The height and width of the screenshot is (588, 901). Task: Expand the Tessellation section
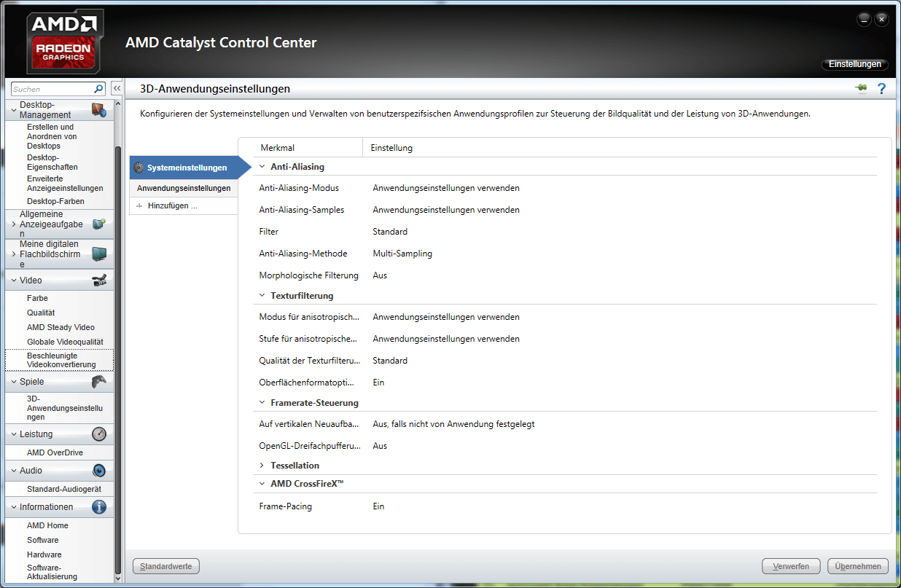262,465
